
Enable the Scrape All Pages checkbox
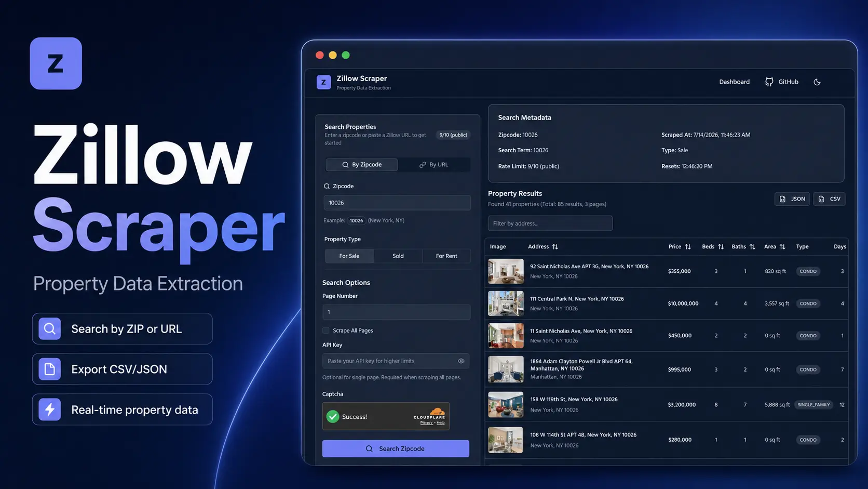tap(326, 331)
